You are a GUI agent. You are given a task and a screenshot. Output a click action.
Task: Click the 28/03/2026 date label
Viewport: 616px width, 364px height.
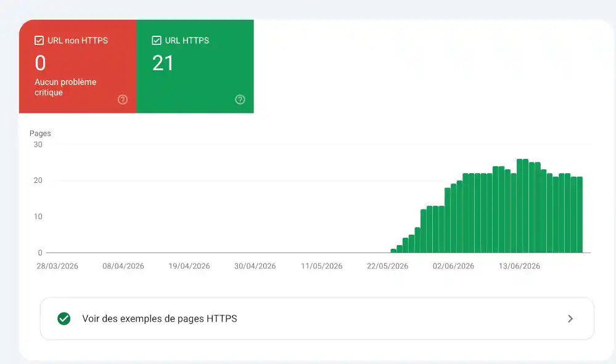click(x=57, y=266)
